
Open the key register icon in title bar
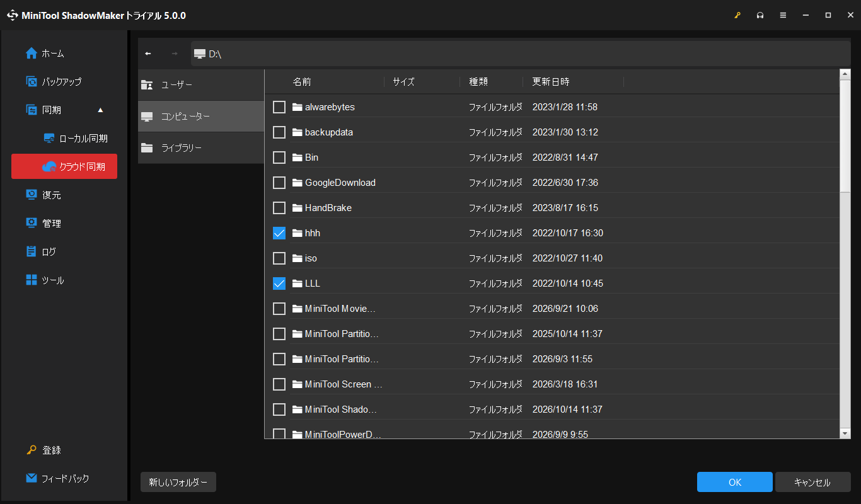tap(737, 15)
